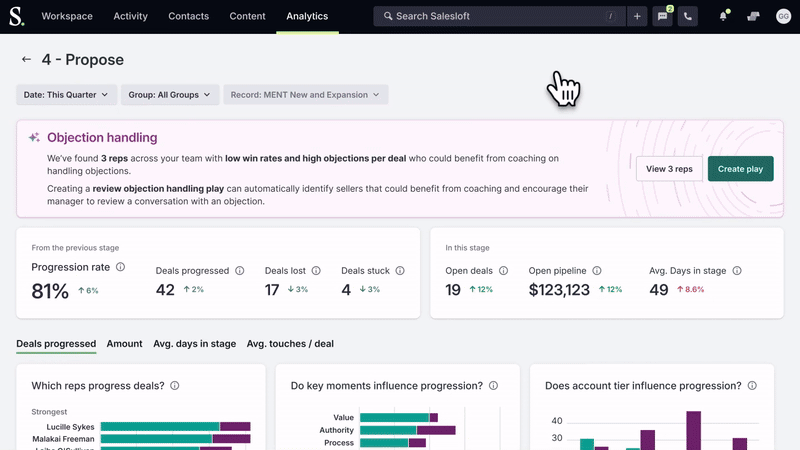Open the notifications bell
The width and height of the screenshot is (800, 450).
[723, 16]
